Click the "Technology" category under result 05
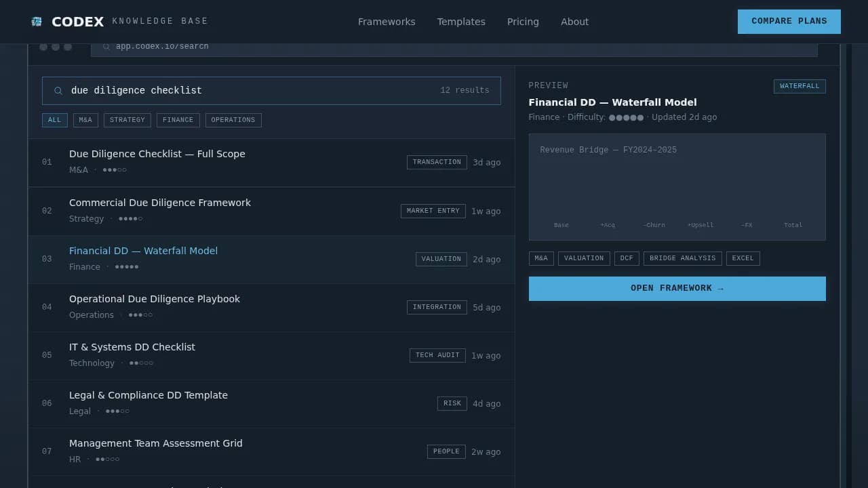This screenshot has width=868, height=488. (92, 363)
